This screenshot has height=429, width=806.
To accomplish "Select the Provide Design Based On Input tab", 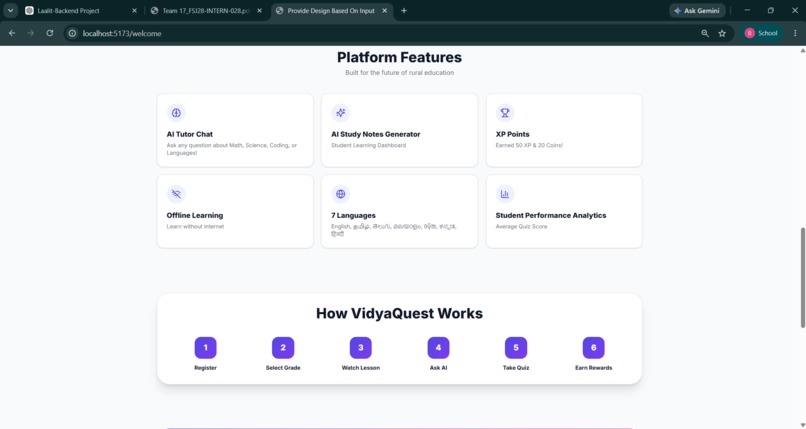I will click(332, 11).
